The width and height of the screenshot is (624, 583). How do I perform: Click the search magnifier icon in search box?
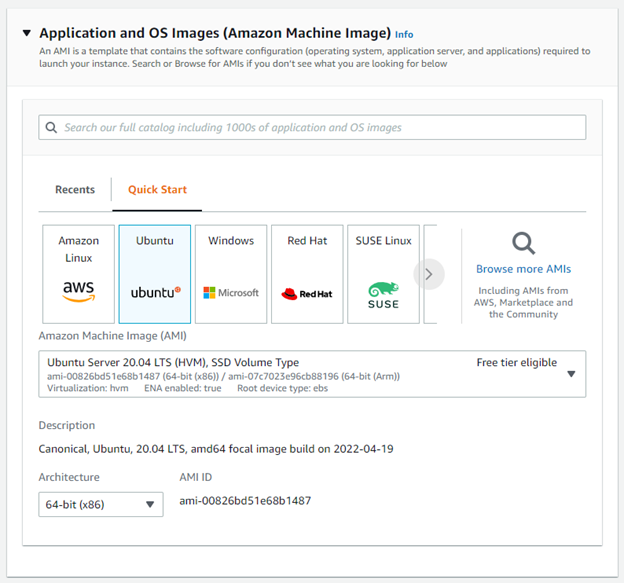(51, 127)
